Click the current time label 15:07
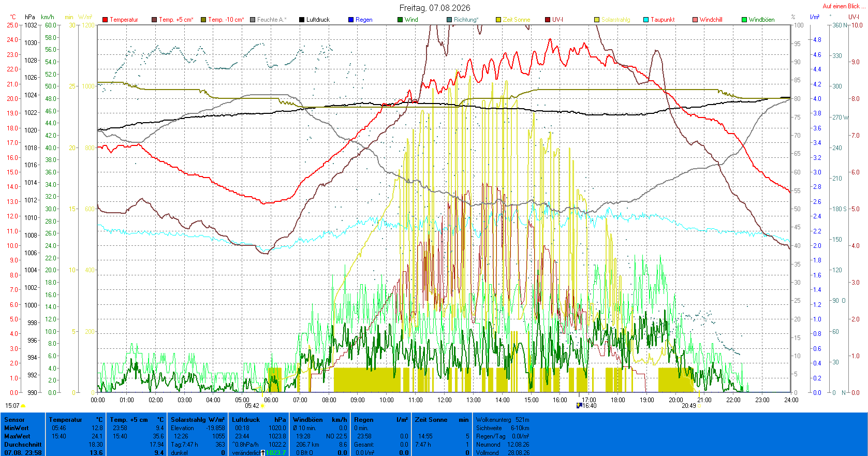Viewport: 868px width, 456px height. pos(12,406)
